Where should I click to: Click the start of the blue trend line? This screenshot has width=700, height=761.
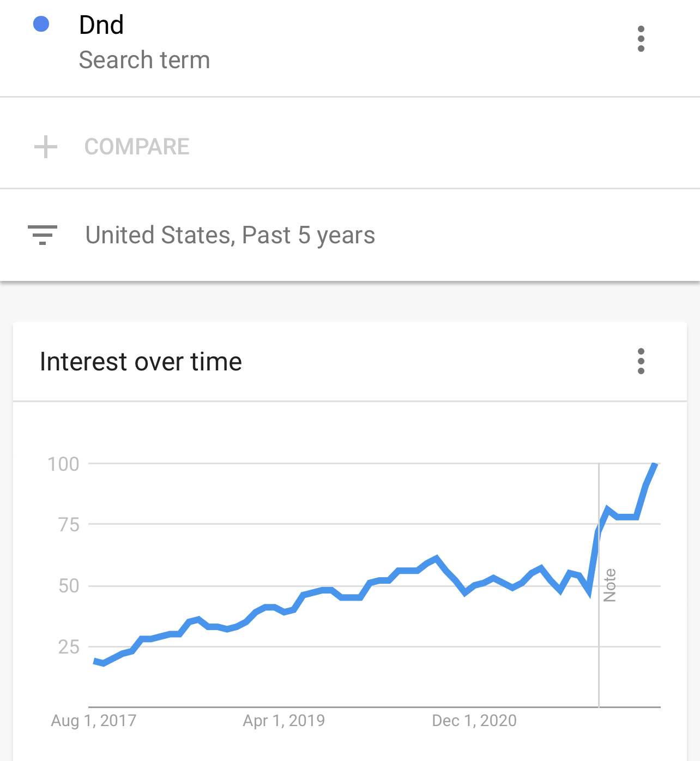coord(95,661)
